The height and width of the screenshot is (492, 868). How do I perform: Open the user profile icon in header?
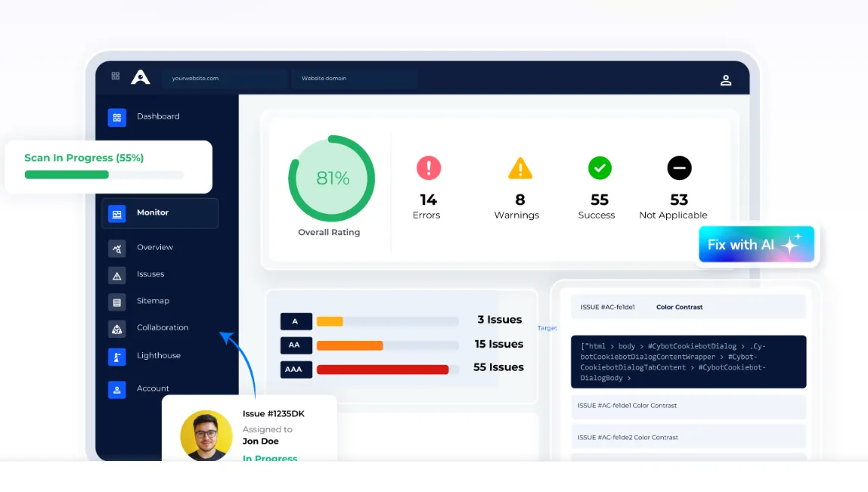pos(726,80)
